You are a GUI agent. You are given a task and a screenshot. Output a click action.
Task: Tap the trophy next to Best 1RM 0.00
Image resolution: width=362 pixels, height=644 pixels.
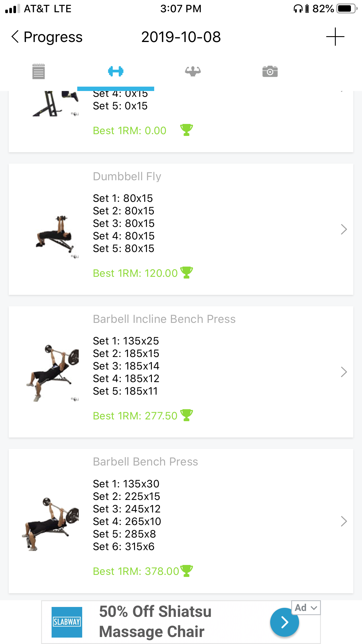click(x=187, y=130)
